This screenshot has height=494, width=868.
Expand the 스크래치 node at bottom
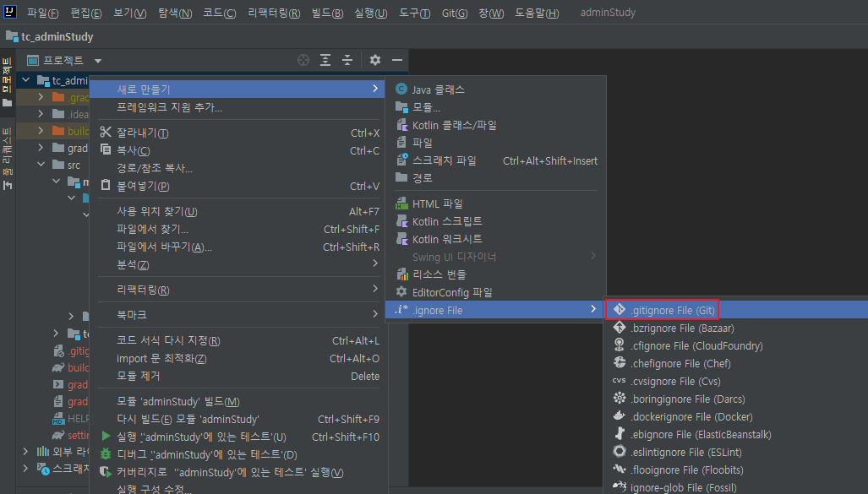[25, 468]
